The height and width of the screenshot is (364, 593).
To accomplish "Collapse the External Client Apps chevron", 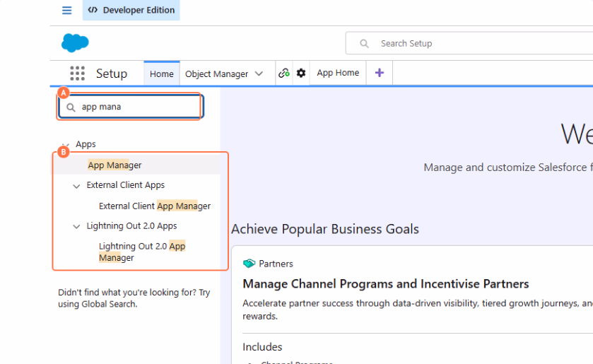I will tap(76, 186).
